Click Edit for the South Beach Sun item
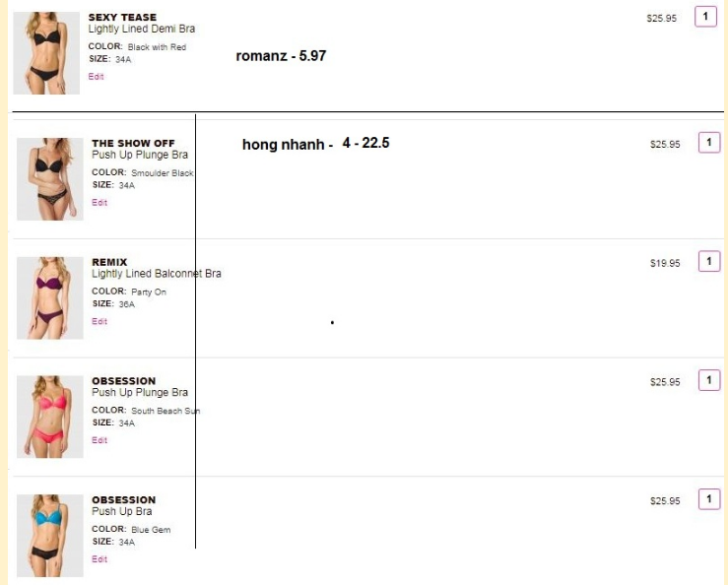 (x=99, y=440)
